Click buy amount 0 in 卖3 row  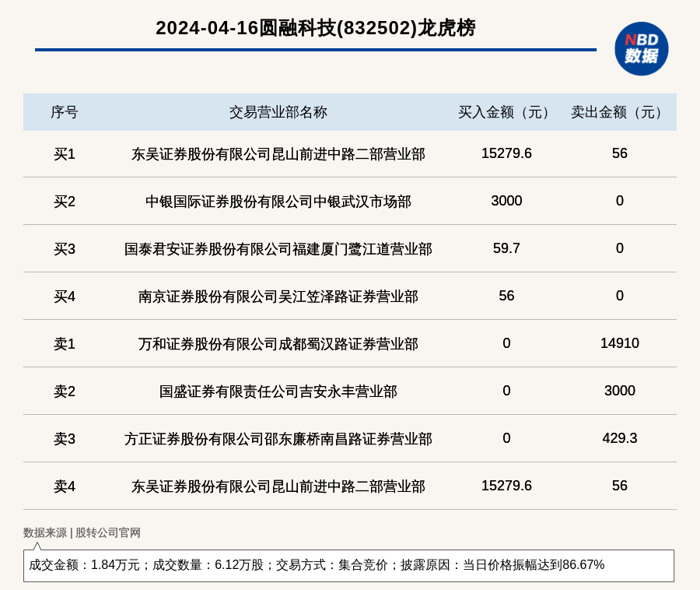(506, 438)
